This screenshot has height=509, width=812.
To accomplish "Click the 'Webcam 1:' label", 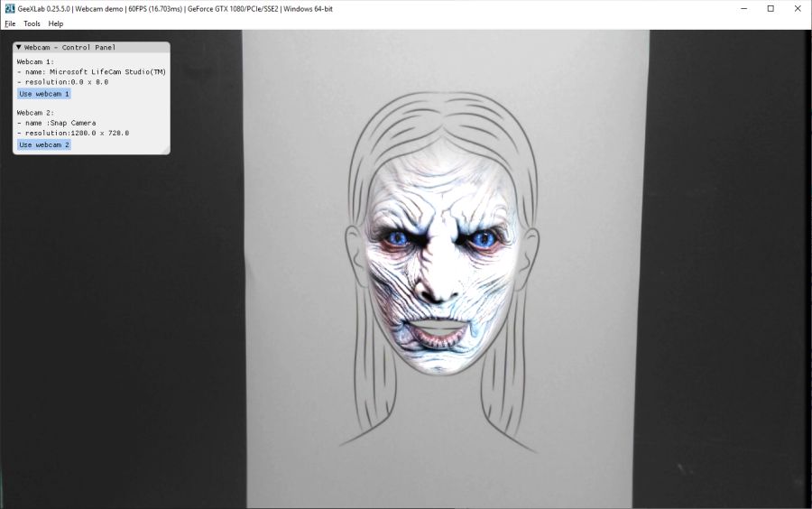I will point(35,61).
